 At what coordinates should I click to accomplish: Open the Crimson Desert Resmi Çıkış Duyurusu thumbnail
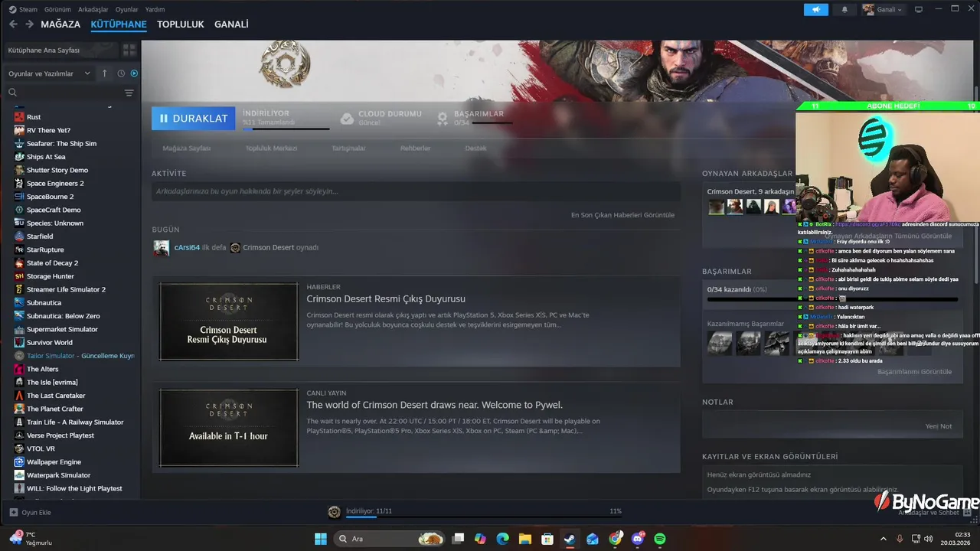pyautogui.click(x=228, y=321)
